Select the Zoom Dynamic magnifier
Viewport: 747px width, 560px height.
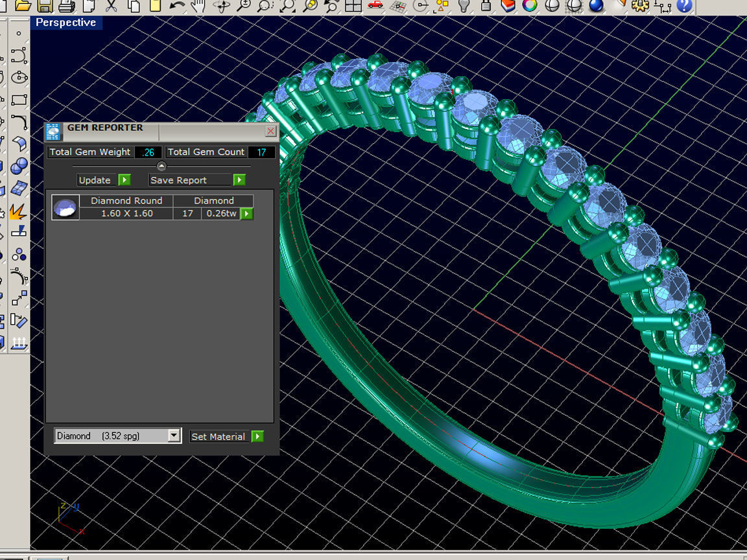click(243, 6)
